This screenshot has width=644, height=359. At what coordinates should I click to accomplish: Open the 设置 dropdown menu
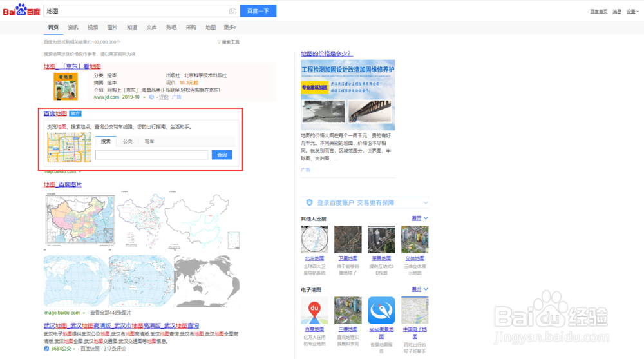coord(632,12)
